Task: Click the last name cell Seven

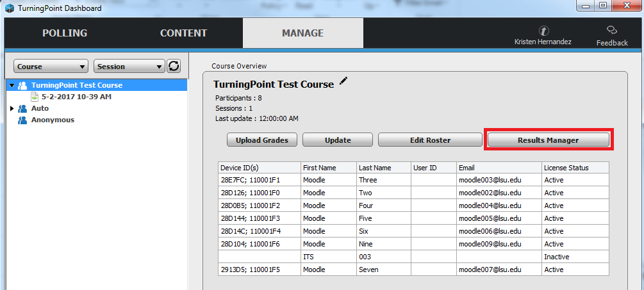Action: pos(384,270)
